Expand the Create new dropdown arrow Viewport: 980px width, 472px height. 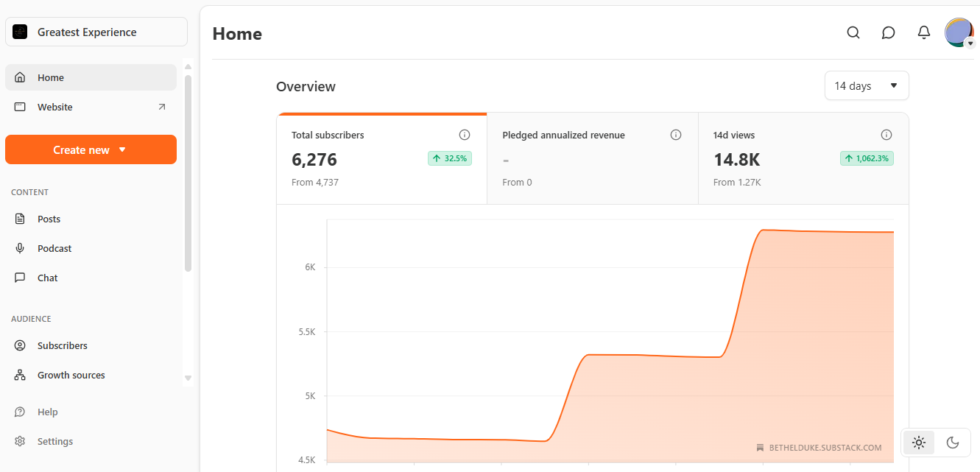pyautogui.click(x=121, y=149)
